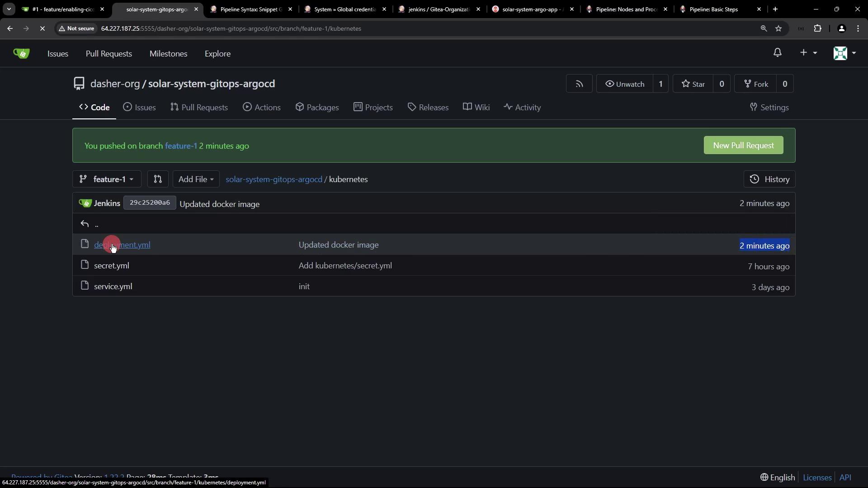Open the Add File dropdown

(x=196, y=179)
